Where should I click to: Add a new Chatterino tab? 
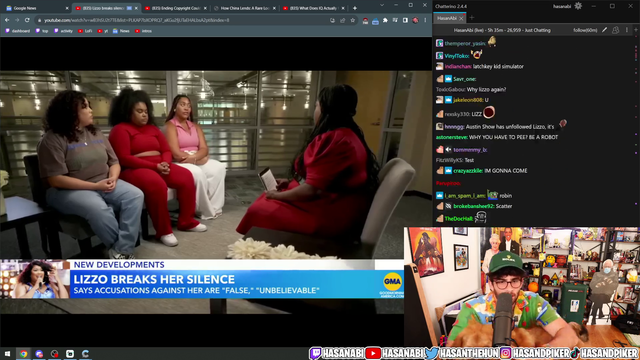[471, 18]
